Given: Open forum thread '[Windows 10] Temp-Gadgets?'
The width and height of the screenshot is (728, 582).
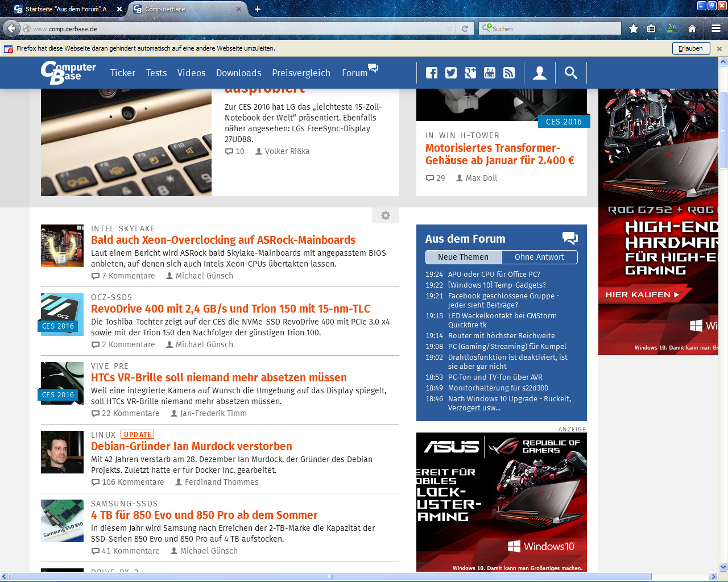Looking at the screenshot, I should point(497,285).
